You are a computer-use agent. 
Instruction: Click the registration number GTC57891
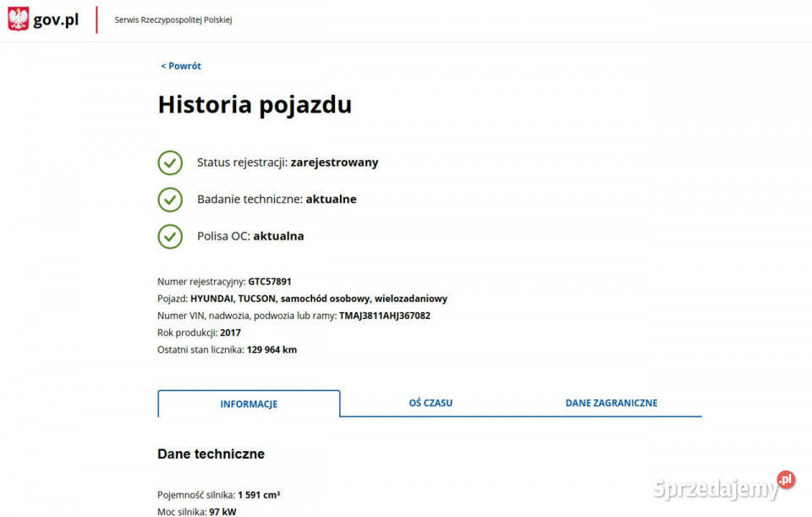(x=269, y=281)
